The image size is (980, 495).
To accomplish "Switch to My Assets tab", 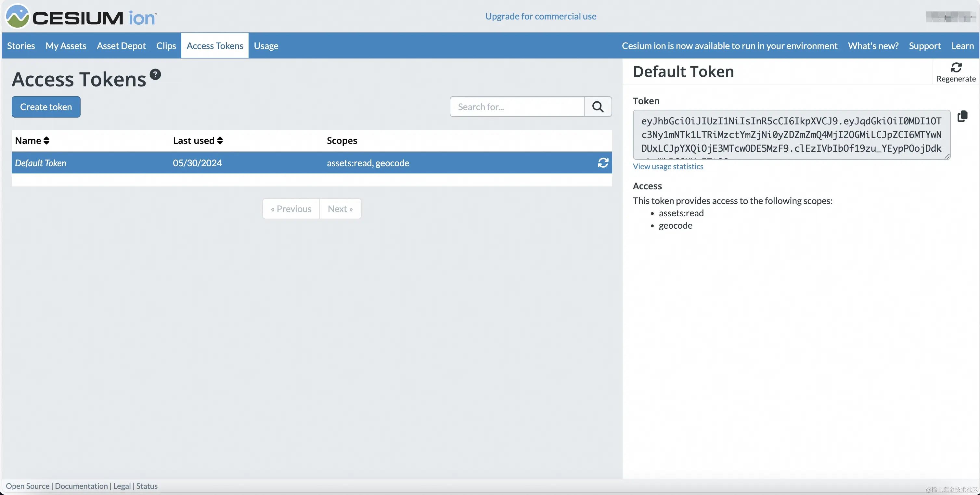I will click(66, 45).
